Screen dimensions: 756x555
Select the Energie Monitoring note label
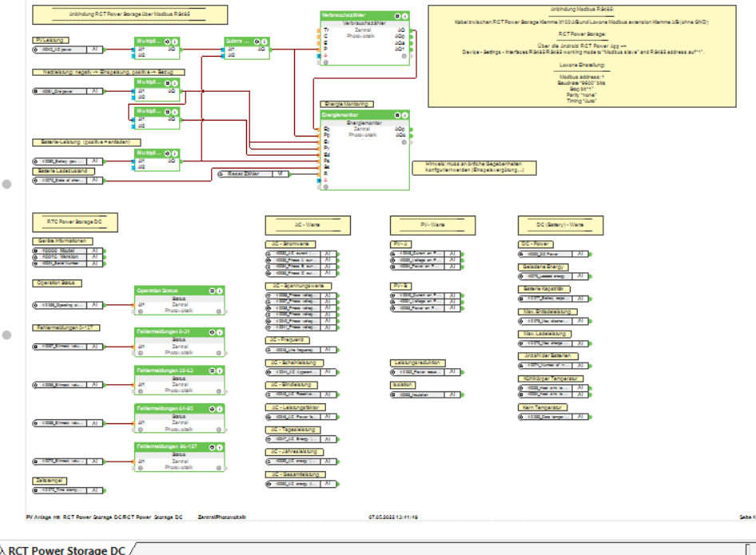point(347,104)
